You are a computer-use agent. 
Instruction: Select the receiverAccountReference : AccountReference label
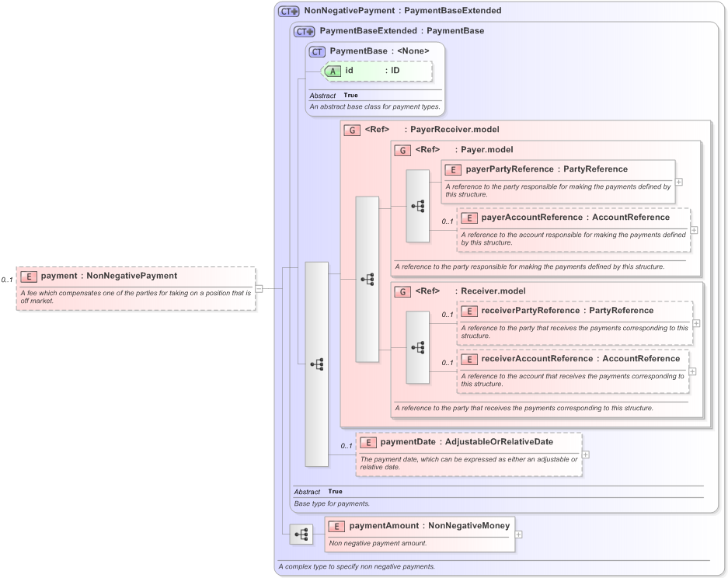click(580, 359)
